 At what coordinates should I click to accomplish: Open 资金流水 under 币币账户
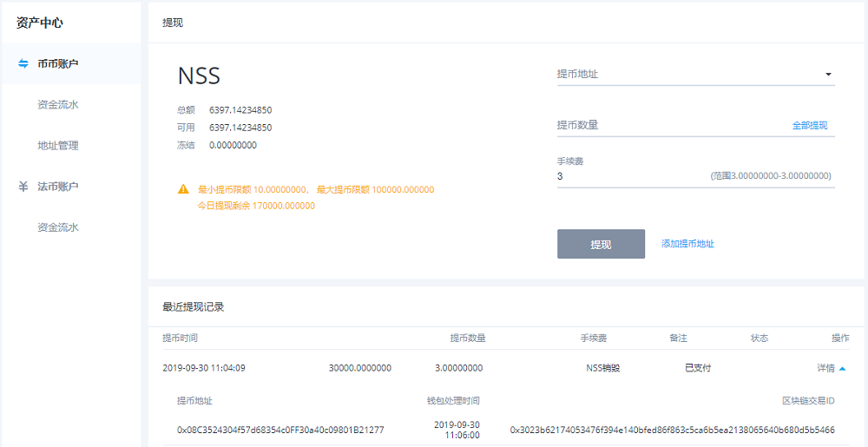pyautogui.click(x=58, y=104)
